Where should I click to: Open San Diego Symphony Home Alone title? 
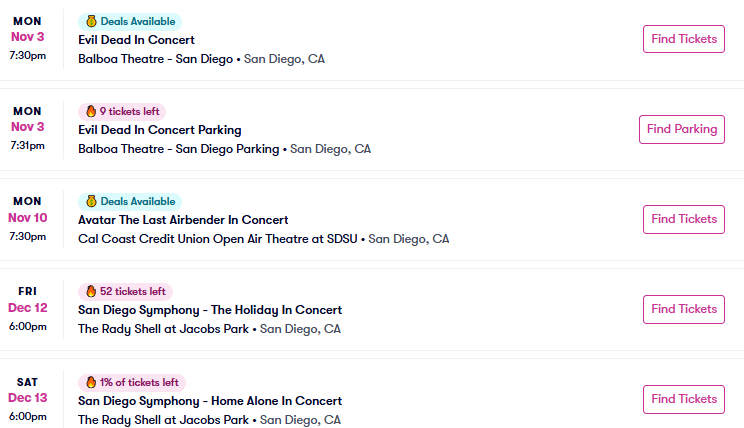point(210,400)
